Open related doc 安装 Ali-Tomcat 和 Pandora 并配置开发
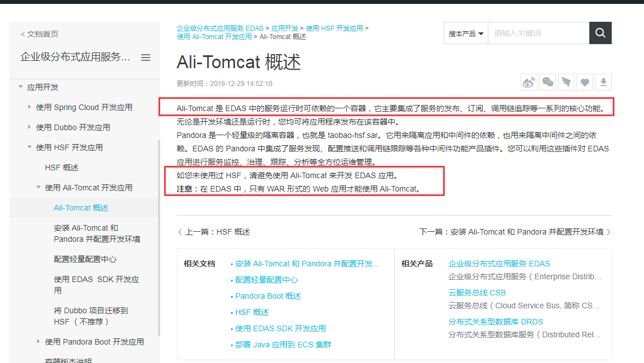 (307, 264)
